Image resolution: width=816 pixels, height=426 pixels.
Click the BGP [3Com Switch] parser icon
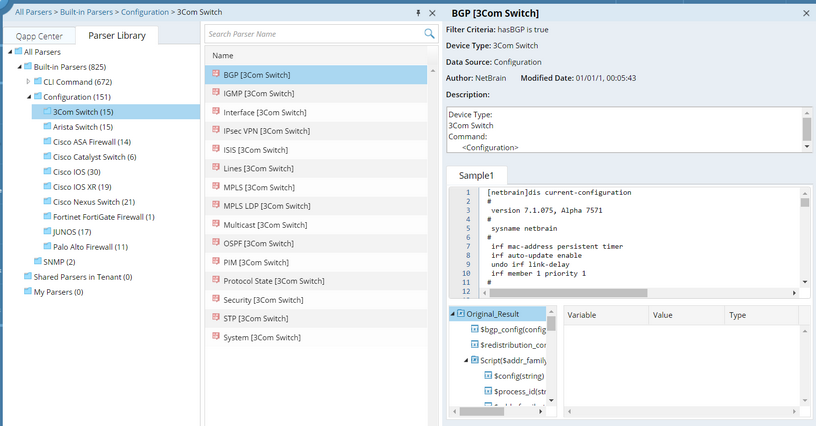[215, 75]
